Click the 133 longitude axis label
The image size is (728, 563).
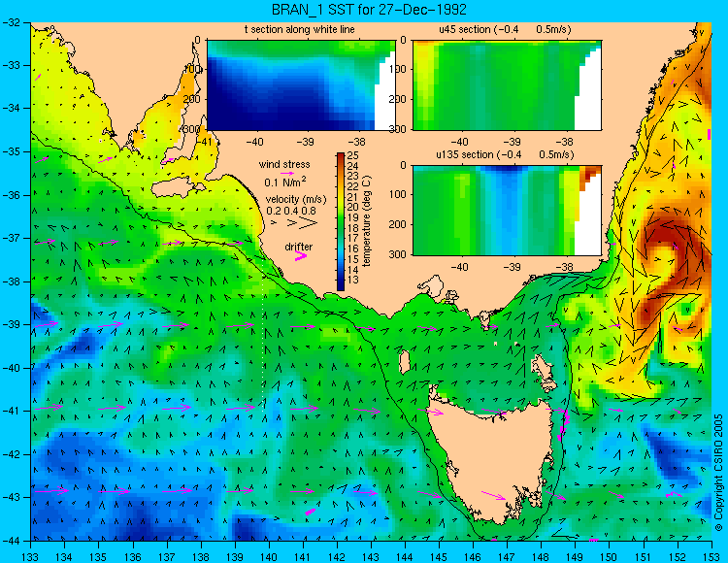31,557
